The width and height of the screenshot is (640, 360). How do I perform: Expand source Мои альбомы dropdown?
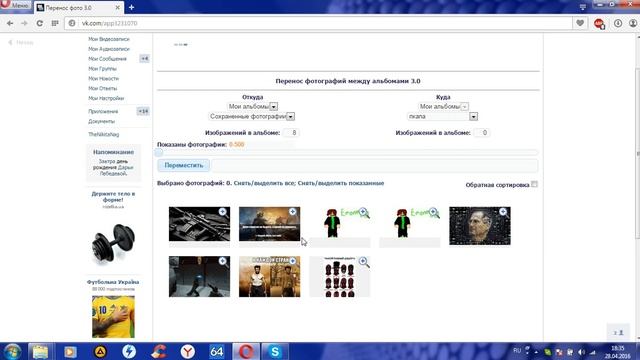273,107
